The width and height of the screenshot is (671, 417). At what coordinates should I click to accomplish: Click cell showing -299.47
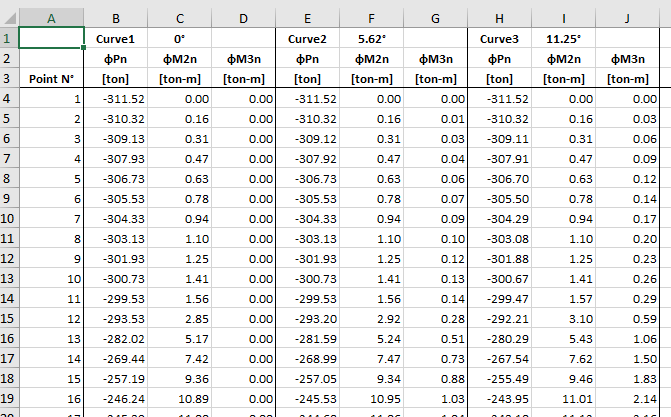(x=499, y=298)
